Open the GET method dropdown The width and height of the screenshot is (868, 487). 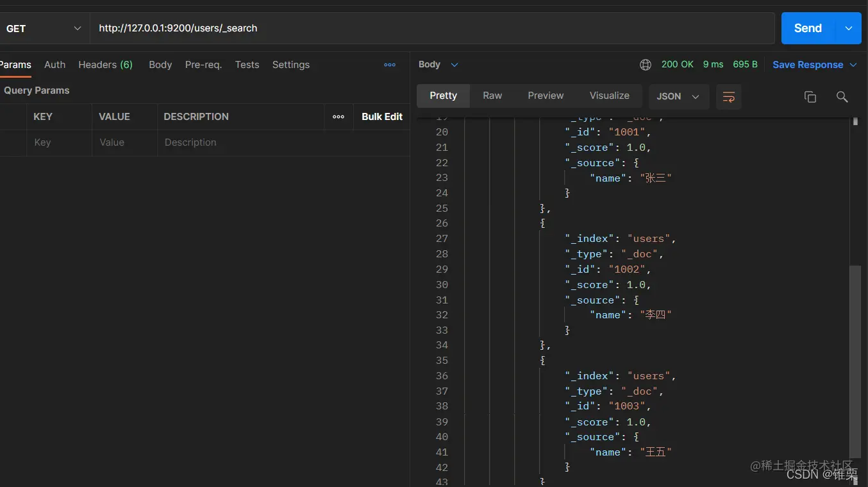[44, 28]
